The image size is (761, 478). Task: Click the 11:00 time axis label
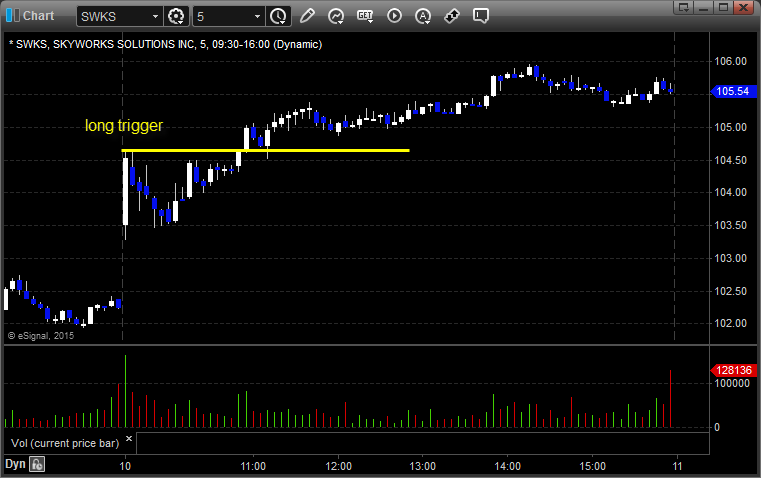click(x=253, y=466)
